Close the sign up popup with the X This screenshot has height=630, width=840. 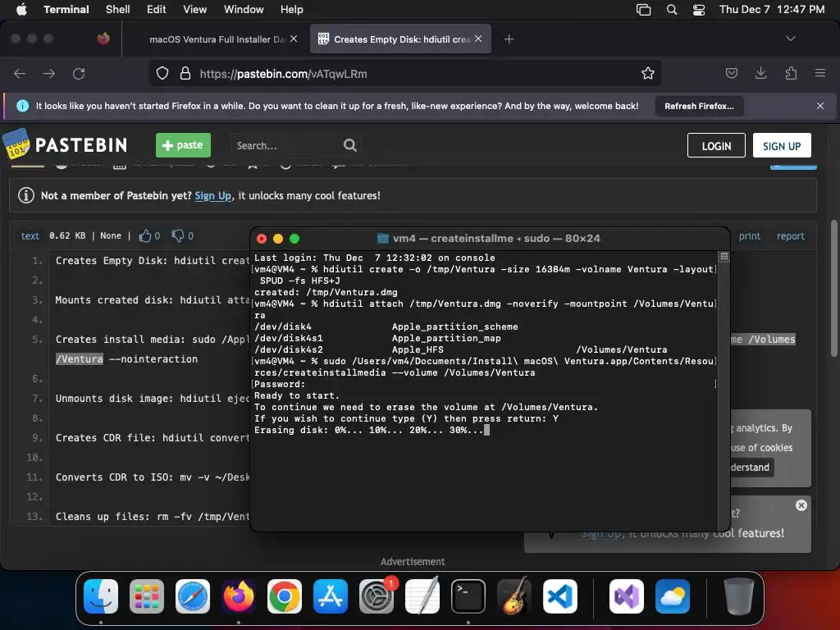pyautogui.click(x=801, y=505)
